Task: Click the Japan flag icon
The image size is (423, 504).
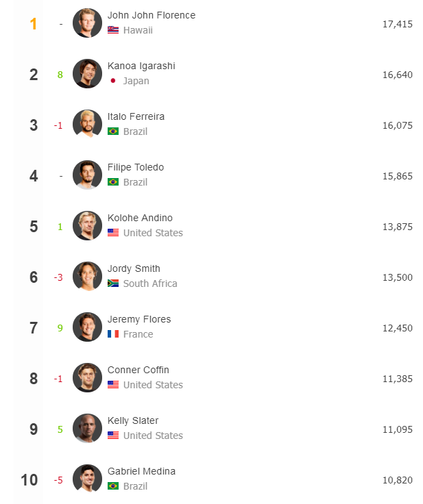Action: point(113,81)
